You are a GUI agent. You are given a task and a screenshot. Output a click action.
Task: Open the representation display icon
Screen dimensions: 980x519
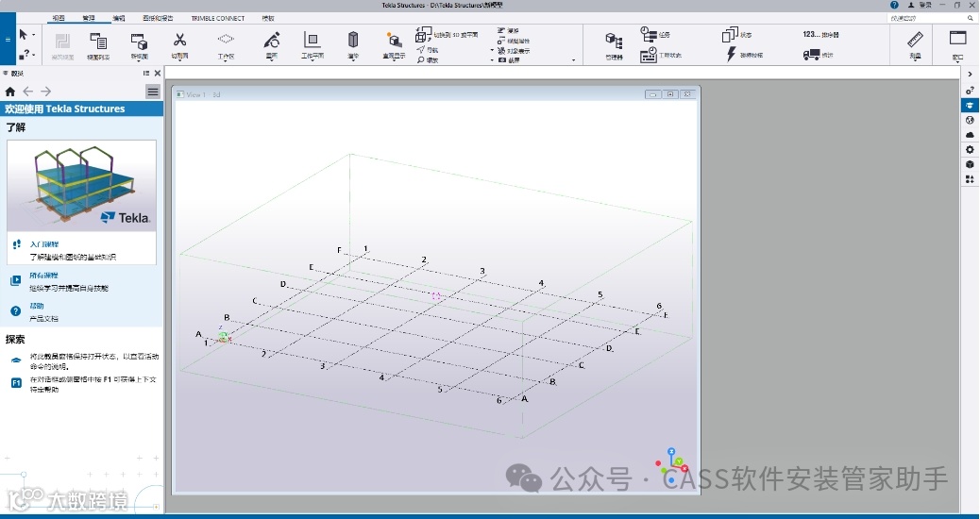[394, 41]
